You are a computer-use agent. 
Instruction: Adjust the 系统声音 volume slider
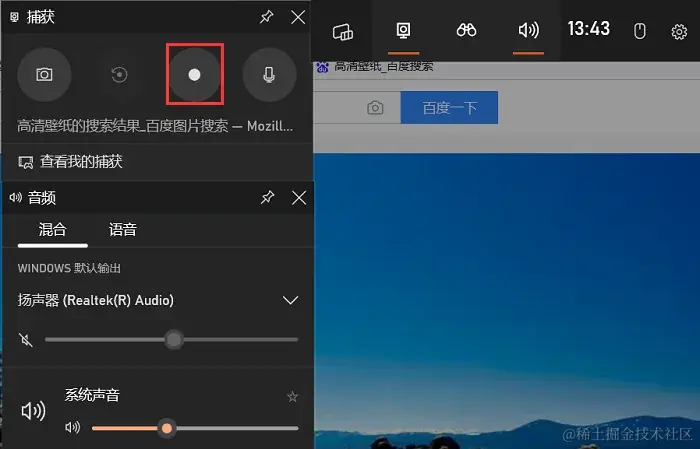click(x=195, y=428)
